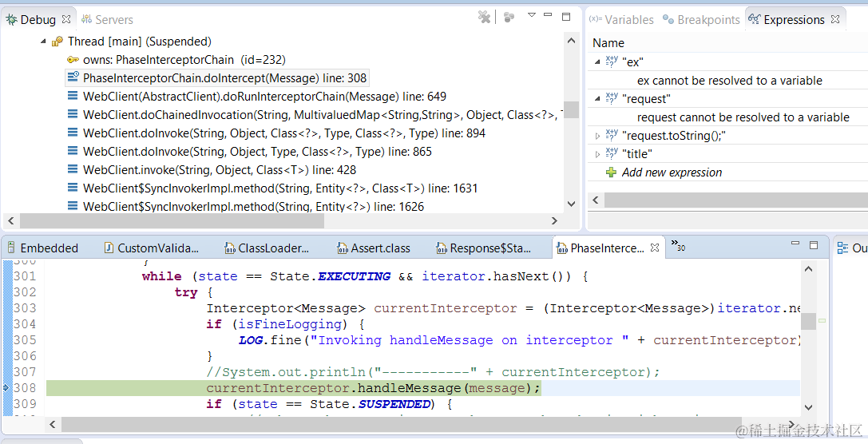This screenshot has height=444, width=868.
Task: Open the Response$Sta... editor tab
Action: pyautogui.click(x=484, y=248)
